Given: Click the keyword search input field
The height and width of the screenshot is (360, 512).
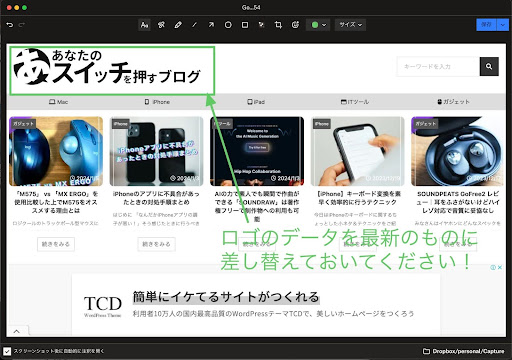Looking at the screenshot, I should (438, 66).
